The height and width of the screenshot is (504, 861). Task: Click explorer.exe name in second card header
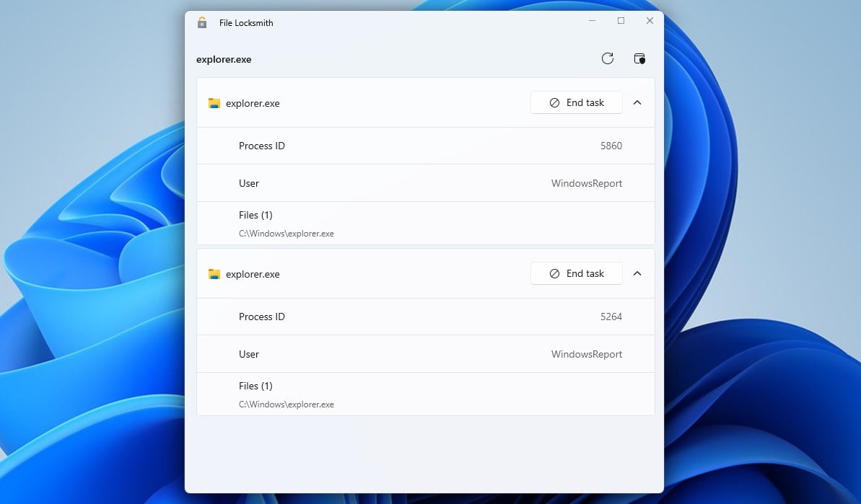click(253, 274)
